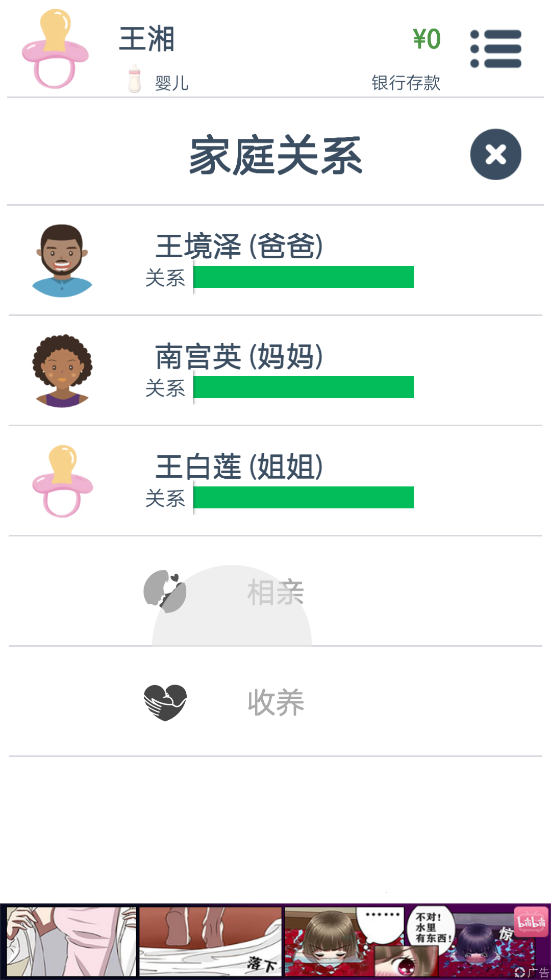
Task: Click sister's green relationship bar
Action: click(x=304, y=497)
